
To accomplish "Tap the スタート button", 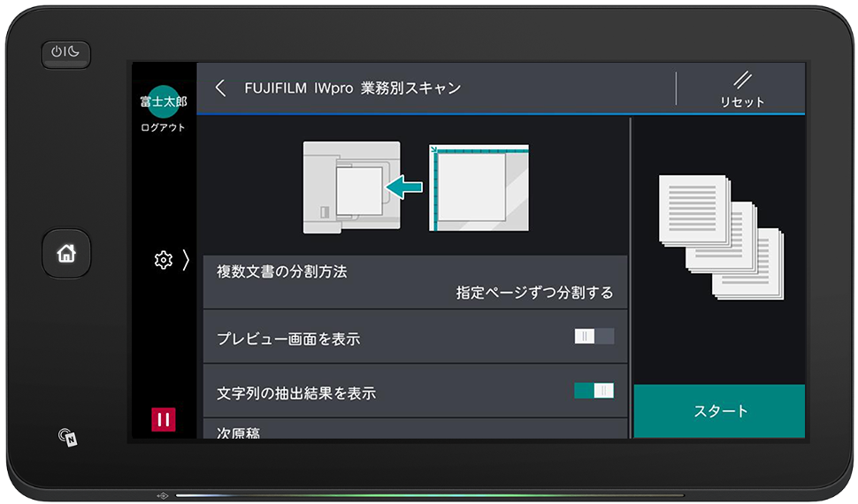I will coord(719,411).
